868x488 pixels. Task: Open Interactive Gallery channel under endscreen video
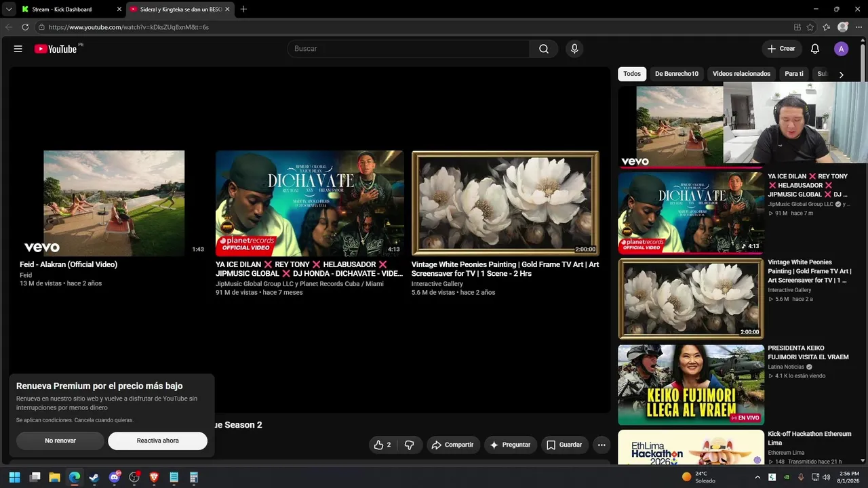437,284
